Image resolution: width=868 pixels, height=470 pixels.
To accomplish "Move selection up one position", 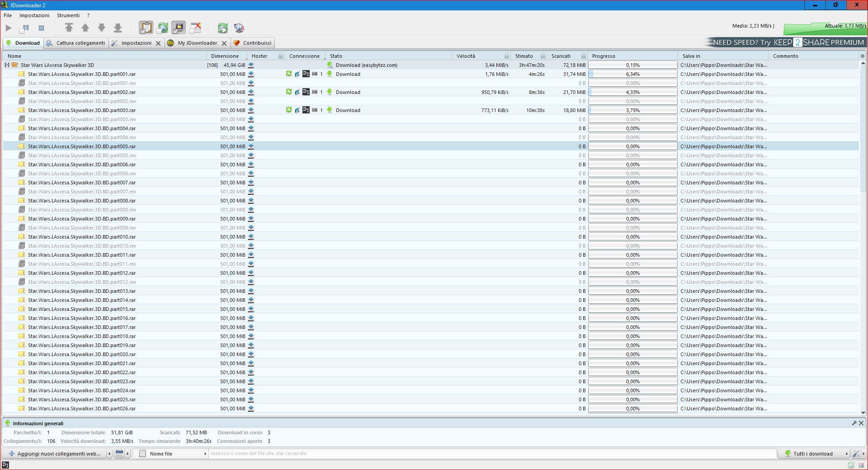I will 85,28.
